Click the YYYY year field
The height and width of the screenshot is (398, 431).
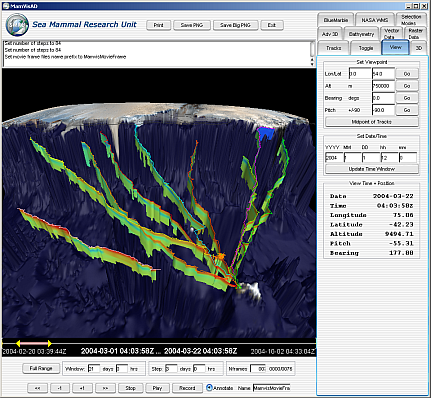334,158
